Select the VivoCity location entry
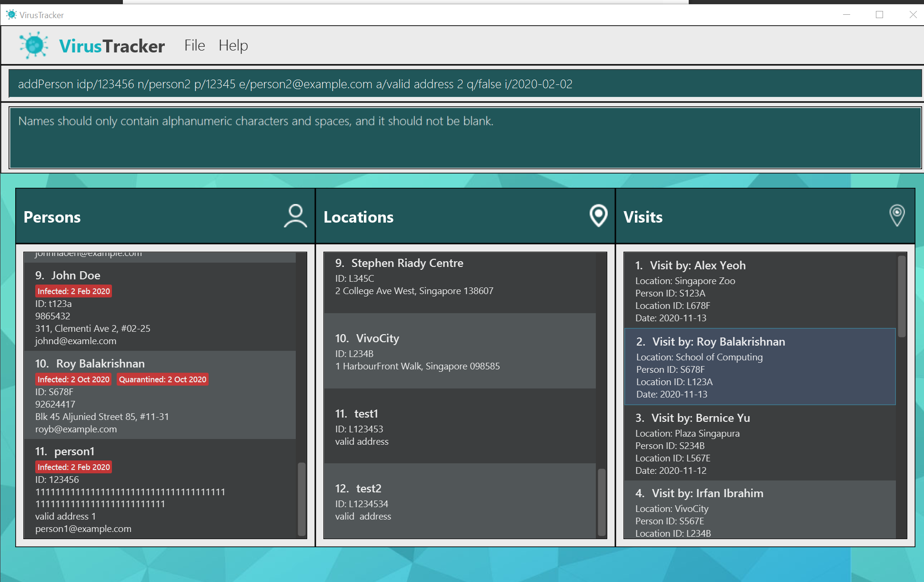Viewport: 924px width, 582px height. [x=460, y=351]
